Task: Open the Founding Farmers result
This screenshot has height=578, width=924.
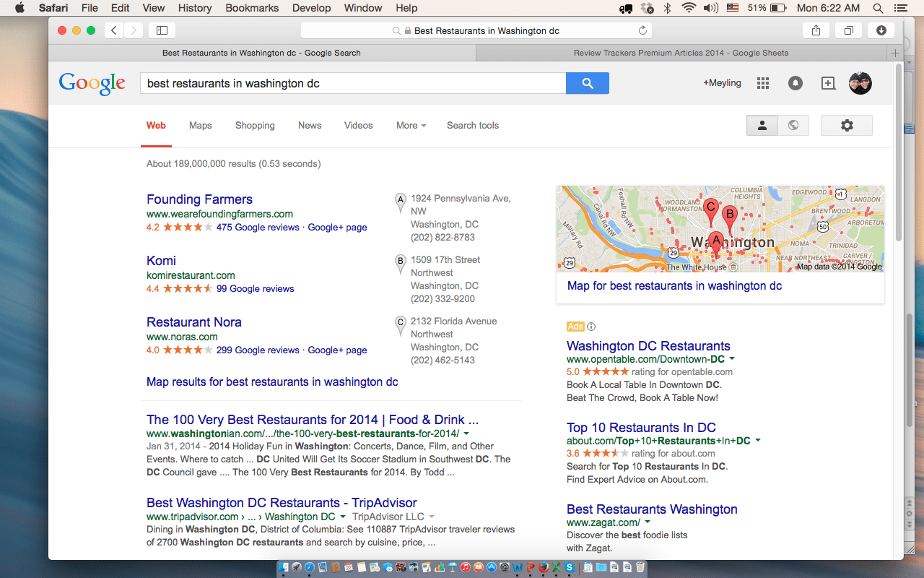Action: pyautogui.click(x=199, y=199)
